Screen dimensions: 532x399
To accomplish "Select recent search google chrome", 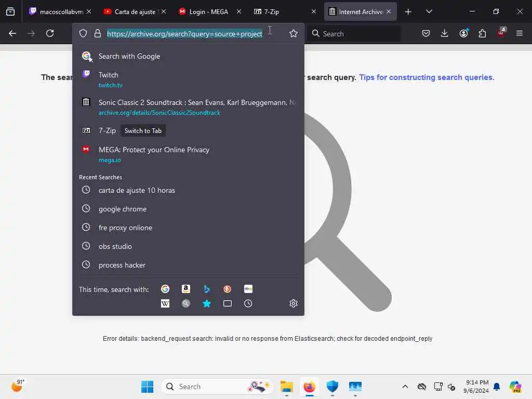I will 188,209.
